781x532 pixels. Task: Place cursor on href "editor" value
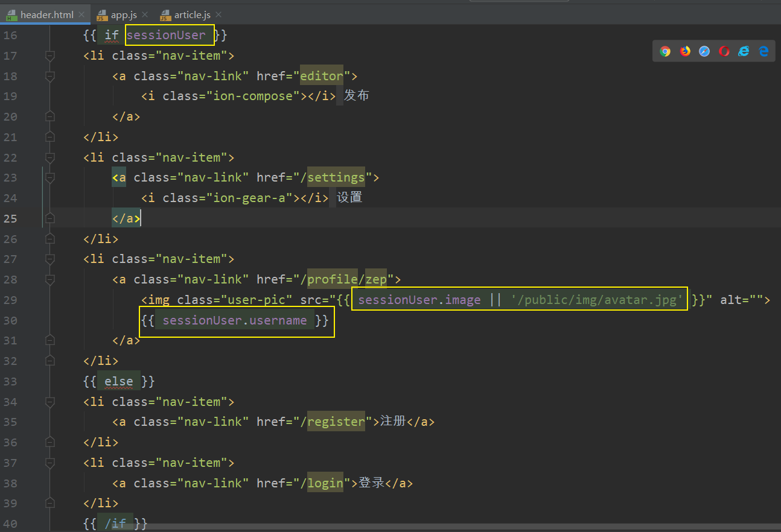[x=322, y=76]
